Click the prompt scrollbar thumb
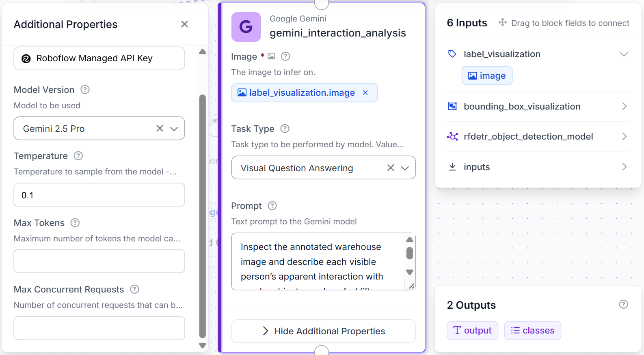 [410, 253]
